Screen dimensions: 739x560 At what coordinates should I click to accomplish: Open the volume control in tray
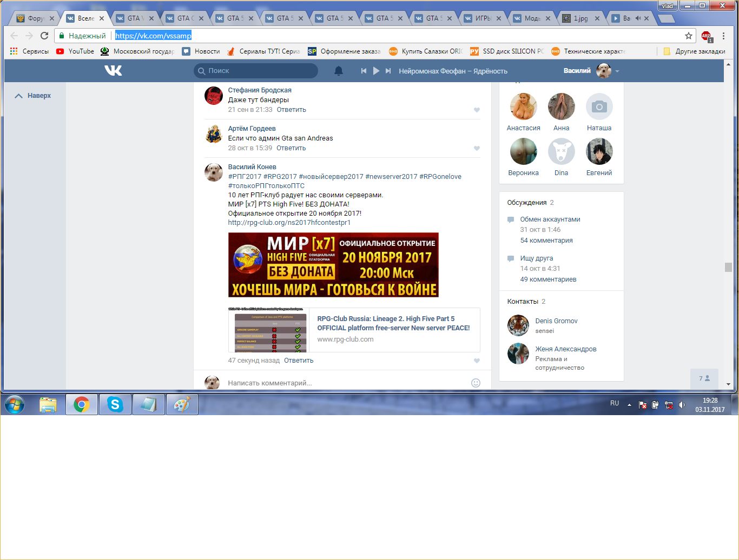(x=682, y=404)
